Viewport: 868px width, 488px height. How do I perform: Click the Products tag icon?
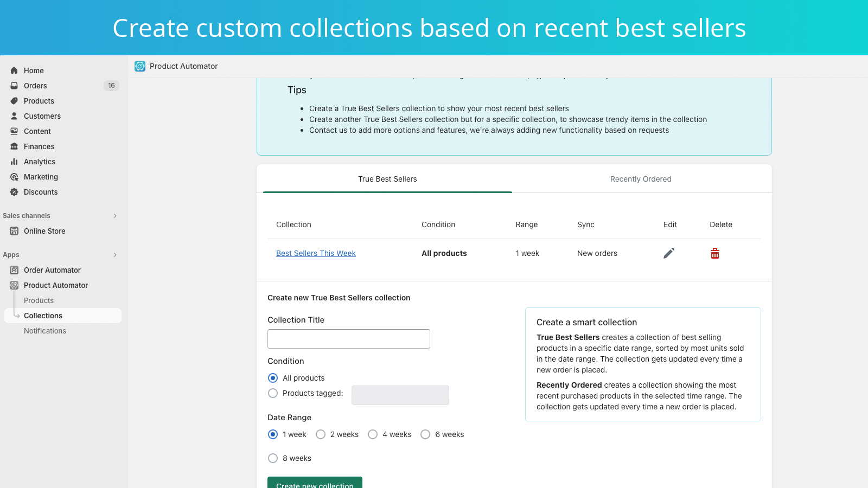(14, 101)
